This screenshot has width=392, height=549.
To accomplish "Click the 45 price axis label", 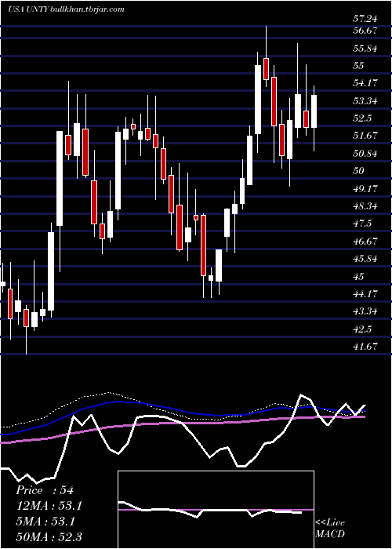I will pyautogui.click(x=359, y=277).
